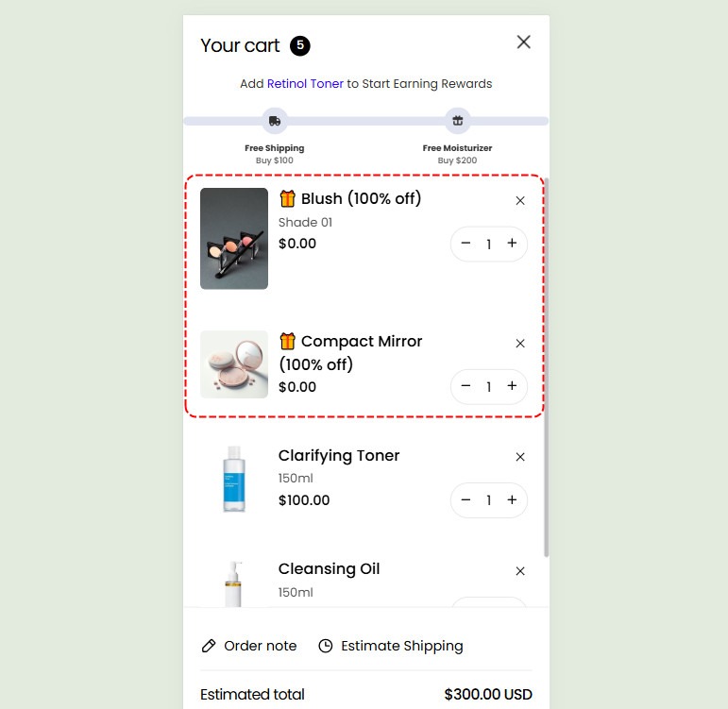This screenshot has width=728, height=709.
Task: Remove Blush item from cart
Action: pyautogui.click(x=520, y=200)
